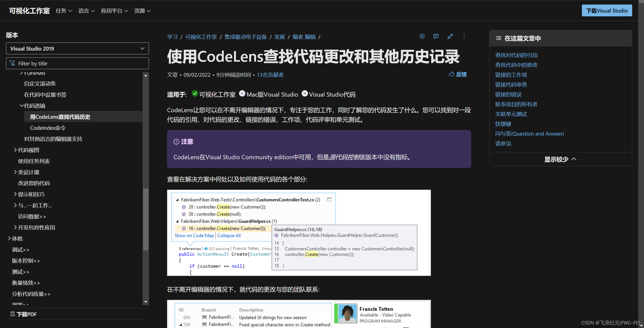Edit this article with the pencil icon
Screen dimensions: 644x328
pos(450,36)
